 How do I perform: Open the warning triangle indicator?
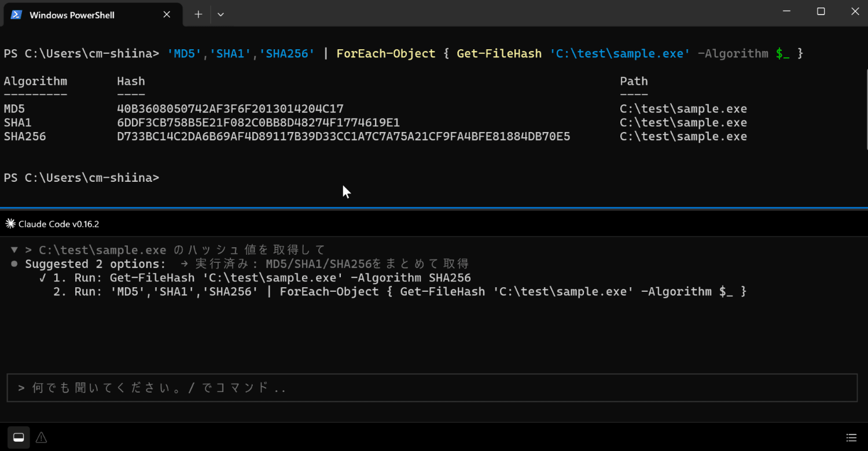click(41, 437)
